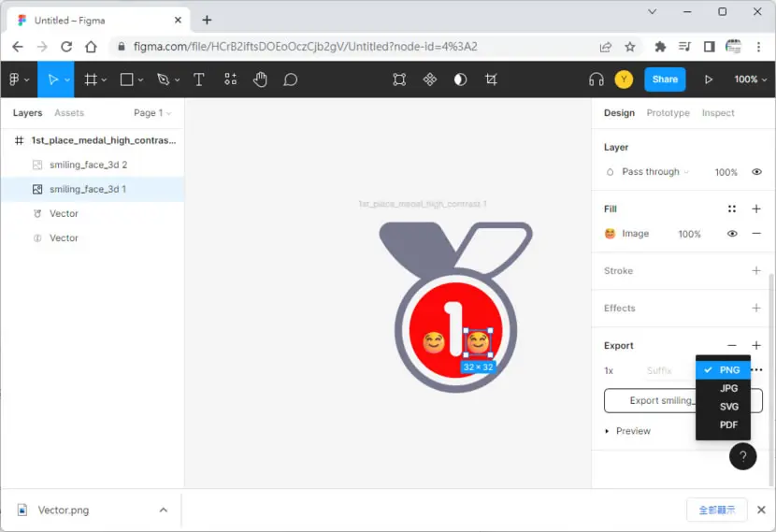Click the Create component icon
The image size is (776, 532).
point(429,79)
